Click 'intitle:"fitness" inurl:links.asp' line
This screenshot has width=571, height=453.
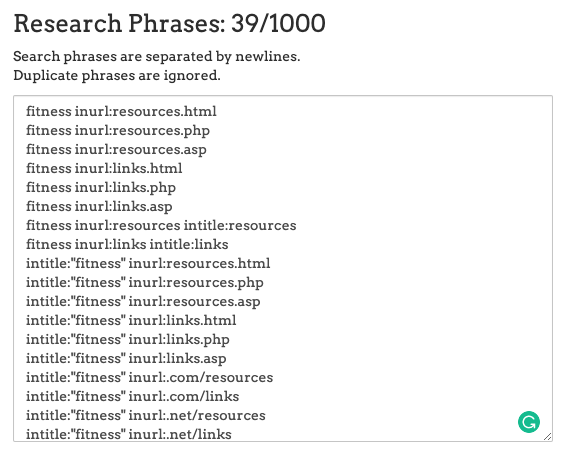tap(126, 358)
